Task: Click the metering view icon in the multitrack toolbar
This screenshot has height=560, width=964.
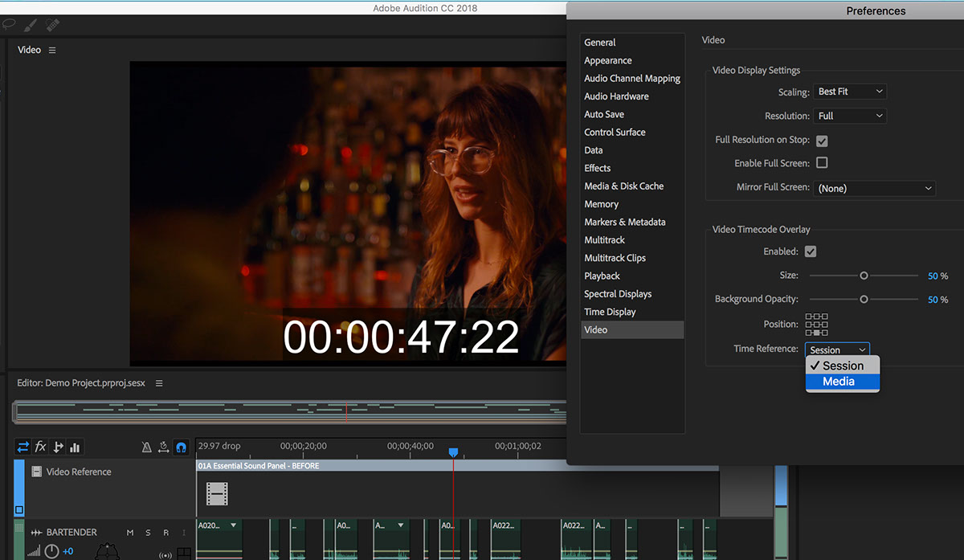Action: 75,447
